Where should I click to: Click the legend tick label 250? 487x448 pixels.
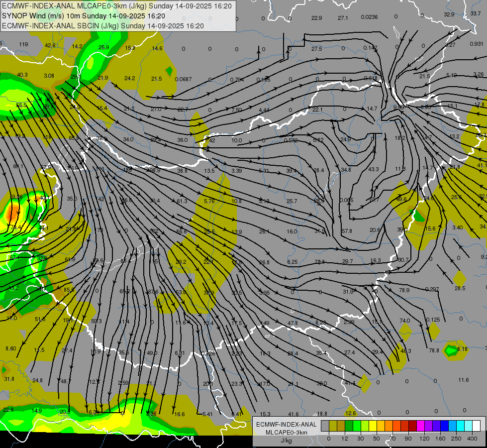[456, 439]
